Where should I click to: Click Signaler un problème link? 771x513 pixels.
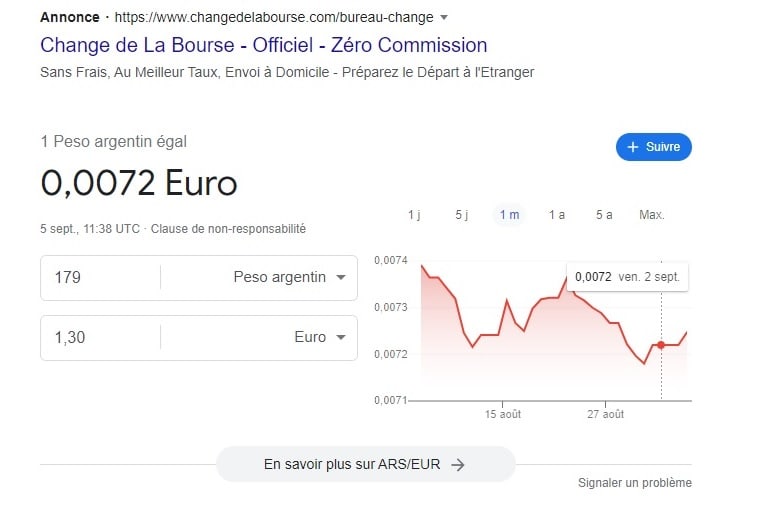point(634,483)
